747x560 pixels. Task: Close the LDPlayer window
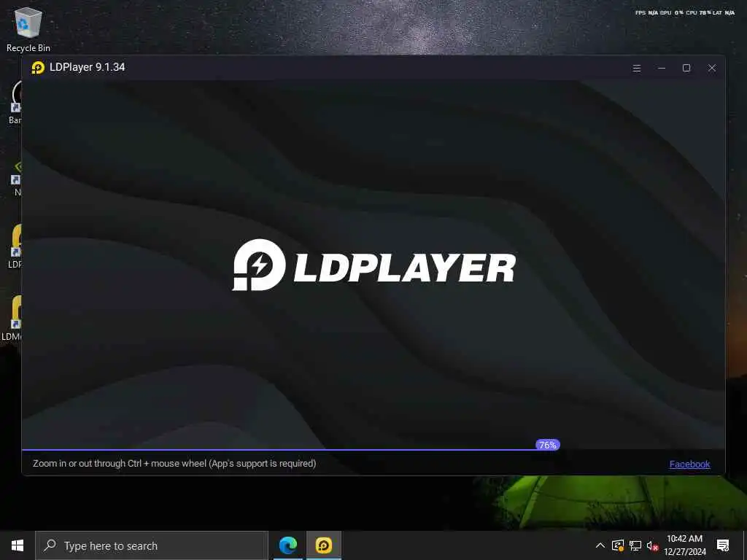pyautogui.click(x=712, y=68)
